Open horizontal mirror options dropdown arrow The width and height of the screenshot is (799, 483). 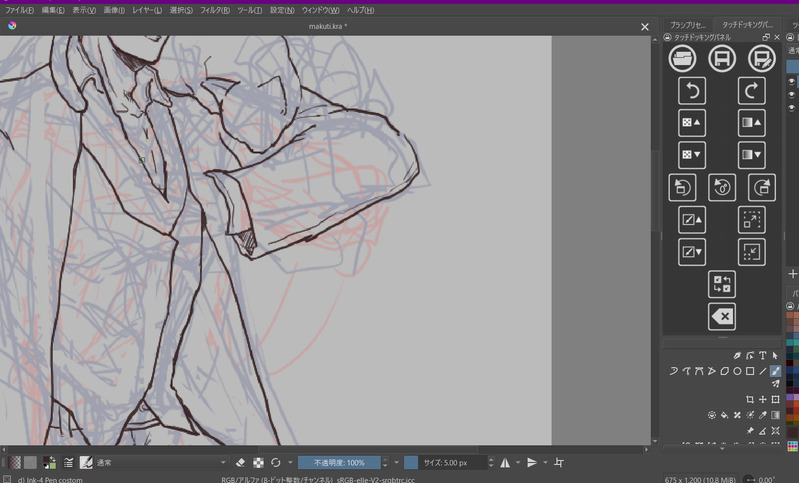tap(518, 463)
